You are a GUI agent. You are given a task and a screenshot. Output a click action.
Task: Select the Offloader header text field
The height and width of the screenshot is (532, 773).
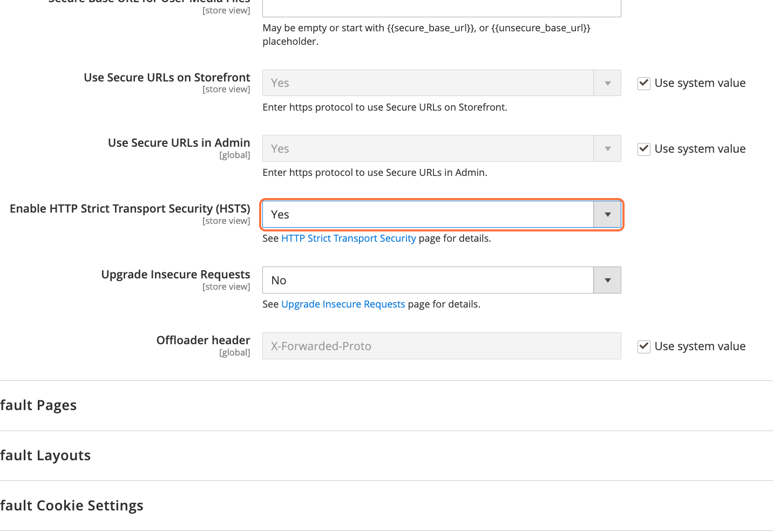(x=441, y=346)
